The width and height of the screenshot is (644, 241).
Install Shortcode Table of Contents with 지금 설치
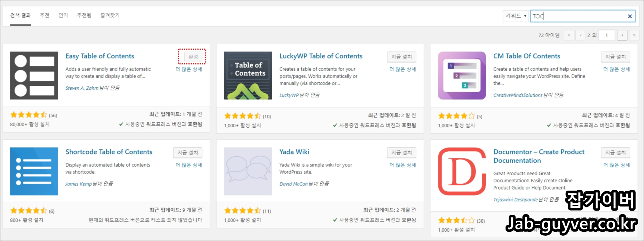[x=187, y=153]
